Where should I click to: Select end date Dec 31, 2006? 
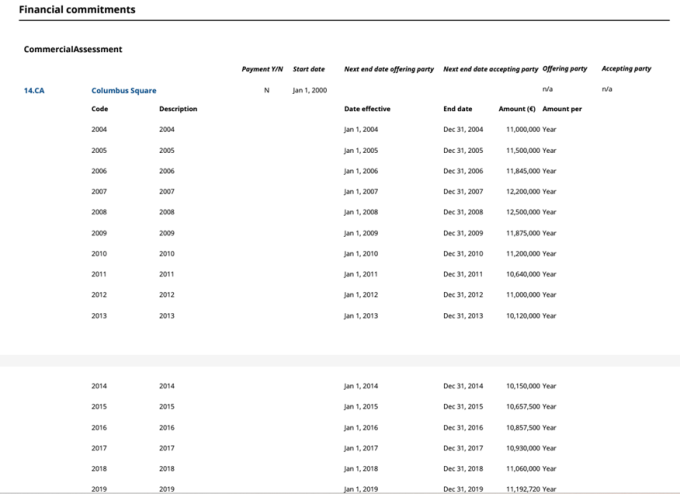[x=463, y=171]
